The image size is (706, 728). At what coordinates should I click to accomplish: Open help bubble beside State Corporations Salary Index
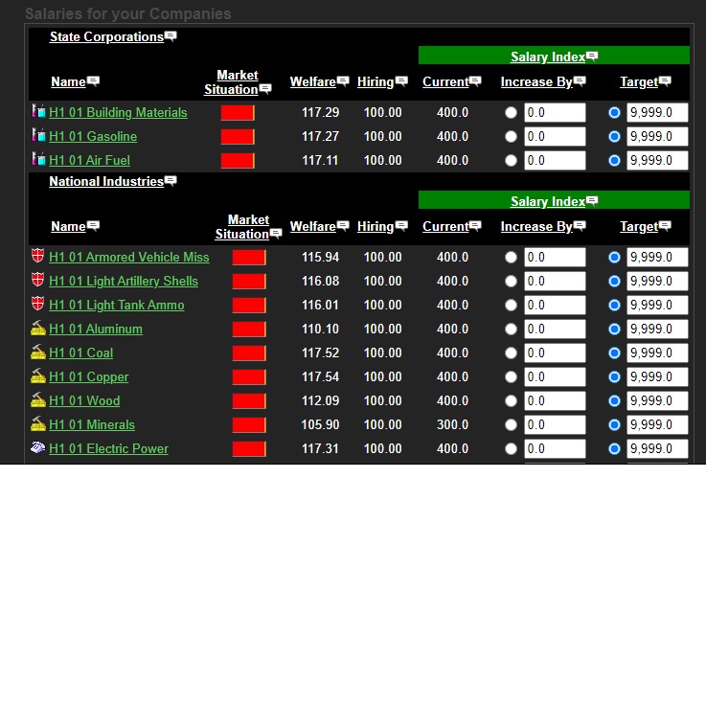tap(592, 57)
